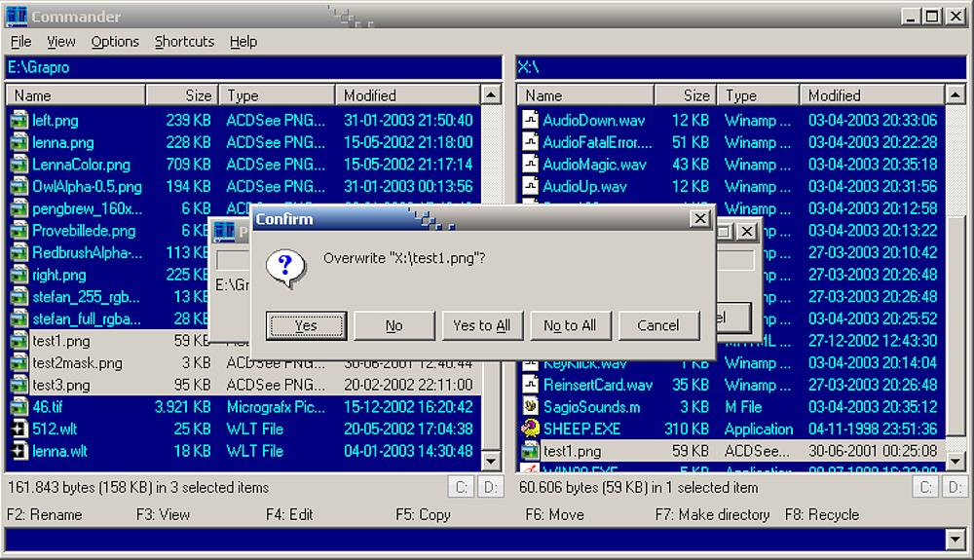The height and width of the screenshot is (560, 974).
Task: Click the AudioUp.wav file icon
Action: [x=530, y=186]
